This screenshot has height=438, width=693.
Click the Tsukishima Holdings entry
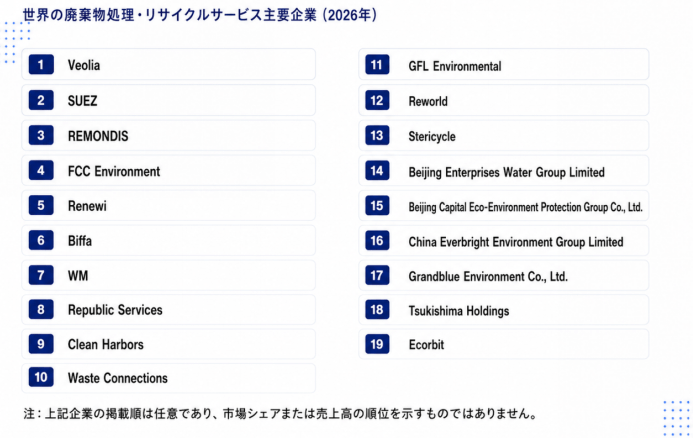(503, 310)
